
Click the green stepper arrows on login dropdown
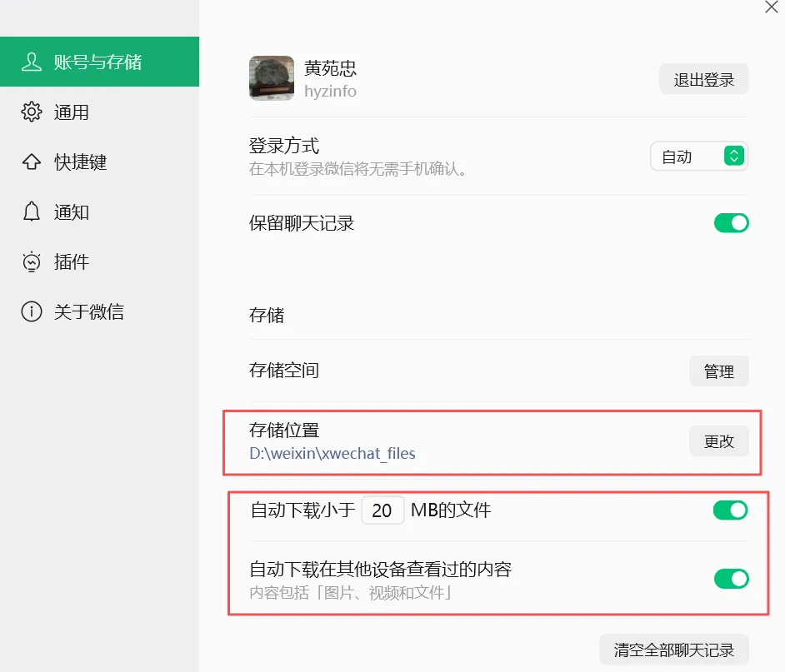(734, 156)
